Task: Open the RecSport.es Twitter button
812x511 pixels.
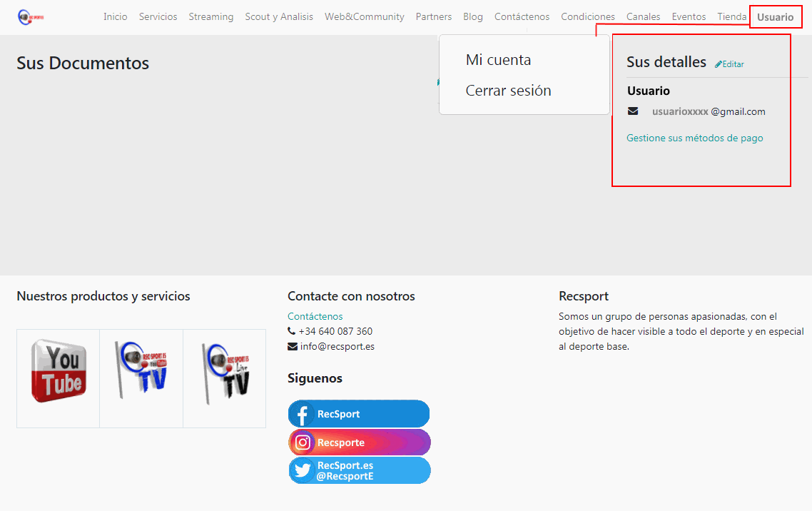Action: [x=359, y=470]
